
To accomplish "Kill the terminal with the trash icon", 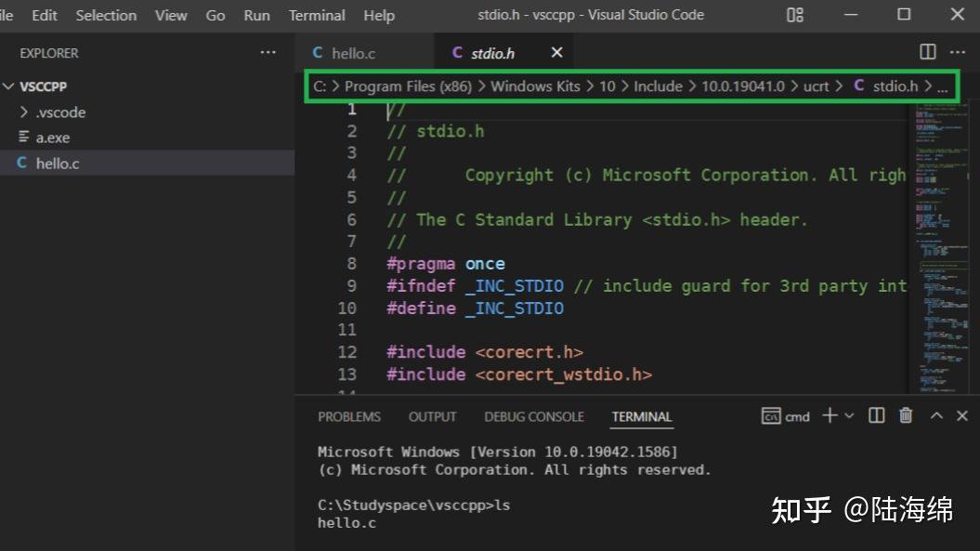I will [x=905, y=415].
